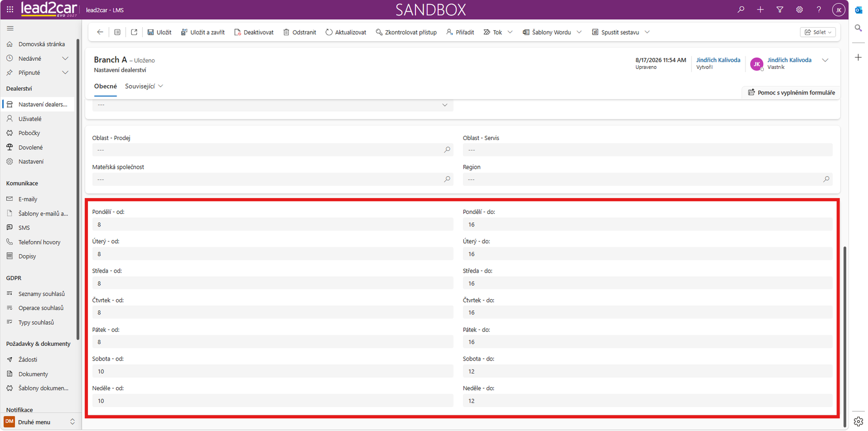868x431 pixels.
Task: Click the Aktualizovat refresh button
Action: pos(346,32)
